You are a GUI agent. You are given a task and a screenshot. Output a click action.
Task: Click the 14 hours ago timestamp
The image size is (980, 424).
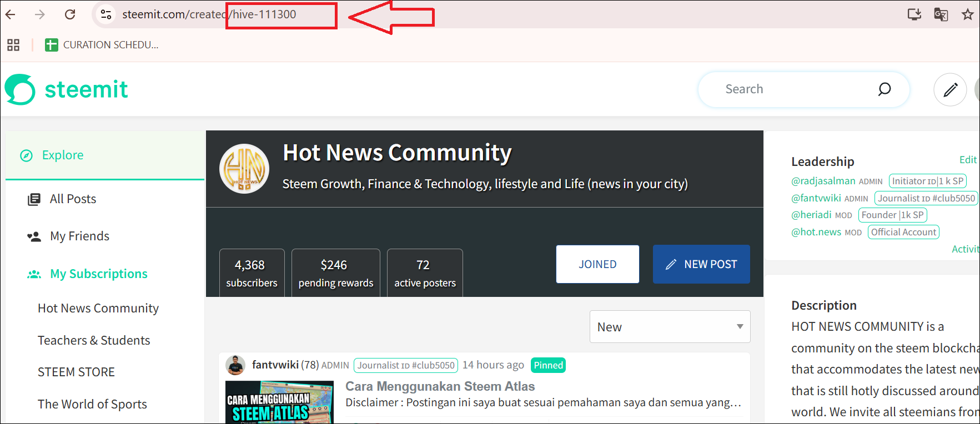click(493, 365)
